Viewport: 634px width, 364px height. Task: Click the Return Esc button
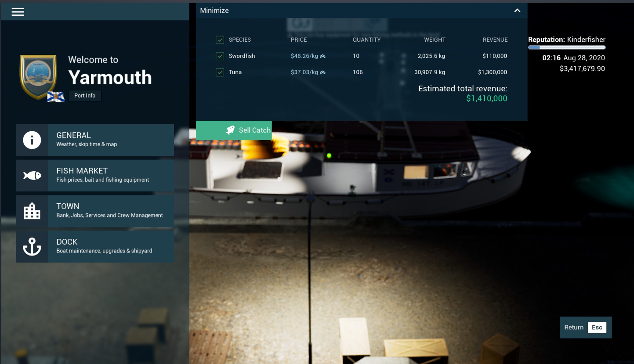point(586,328)
